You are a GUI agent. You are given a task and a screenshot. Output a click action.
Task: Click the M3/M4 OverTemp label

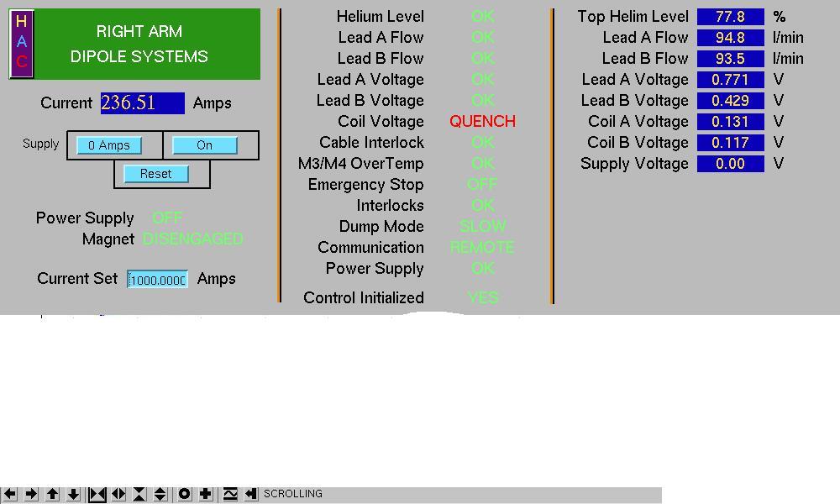point(361,163)
